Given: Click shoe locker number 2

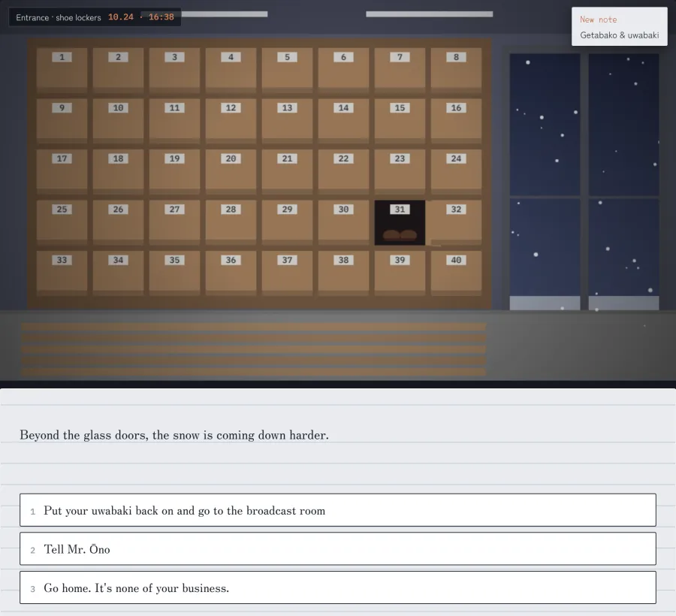Looking at the screenshot, I should [118, 71].
